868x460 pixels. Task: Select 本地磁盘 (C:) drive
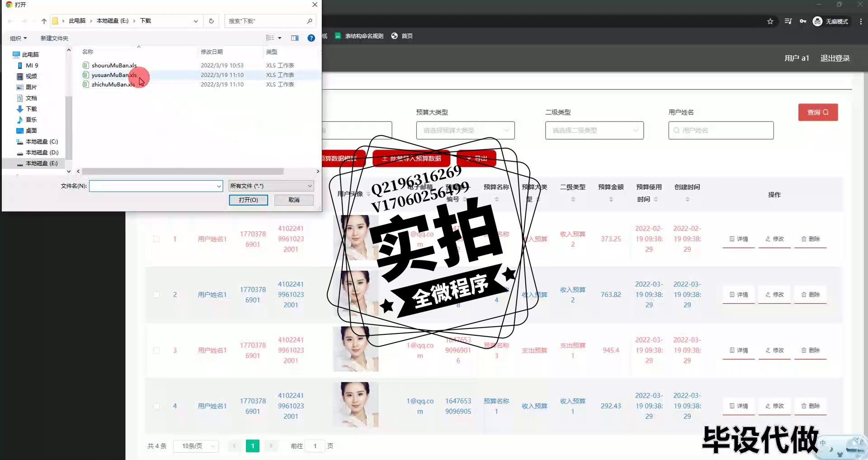point(38,141)
